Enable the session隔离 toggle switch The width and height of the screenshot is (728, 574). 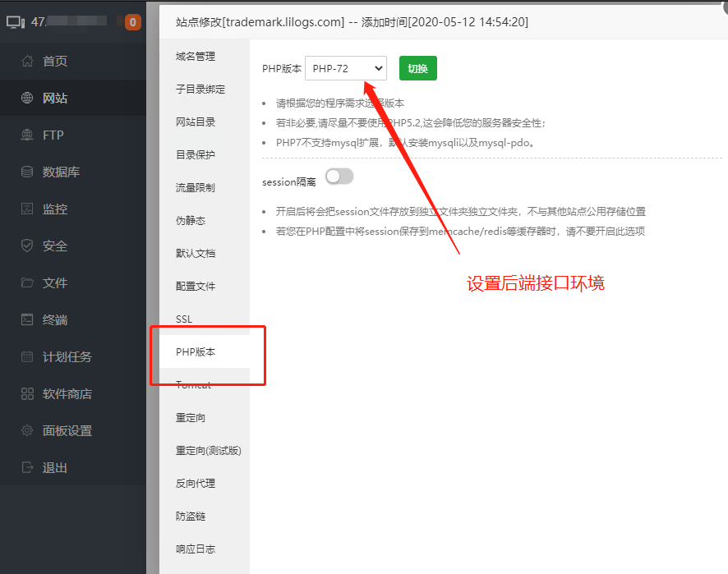(339, 177)
